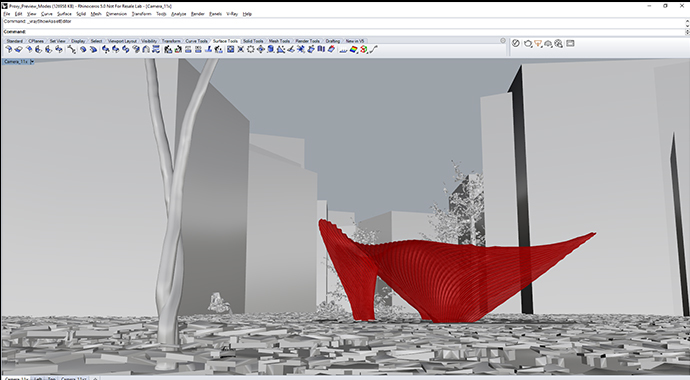Open the Curve menu

[47, 14]
